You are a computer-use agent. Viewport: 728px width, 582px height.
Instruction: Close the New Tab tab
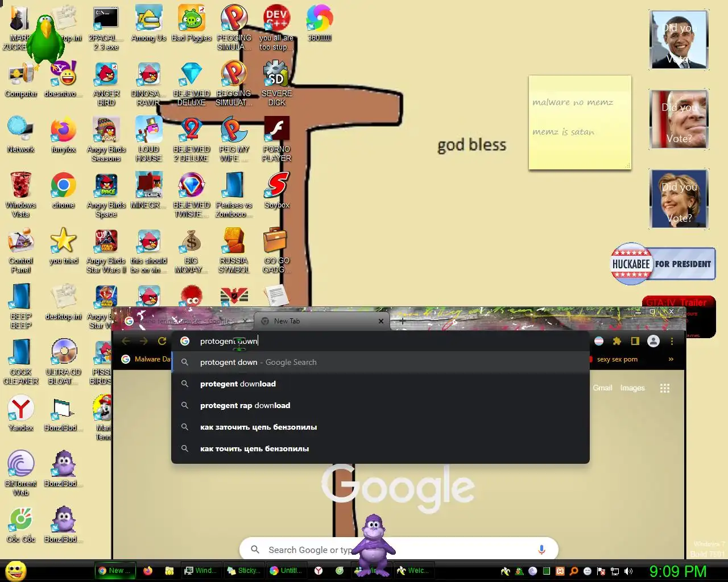point(381,321)
